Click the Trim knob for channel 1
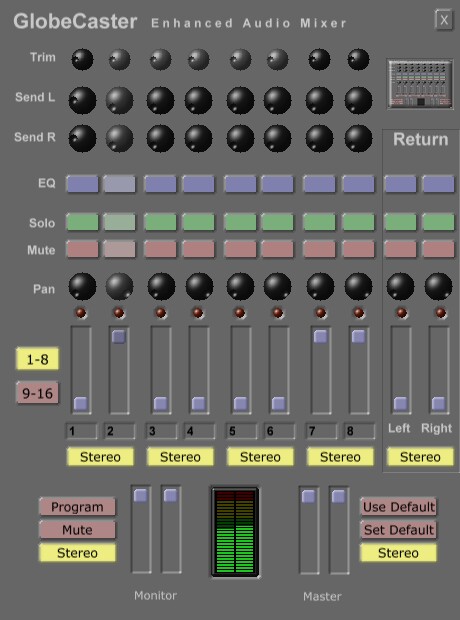460x620 pixels. 82,60
